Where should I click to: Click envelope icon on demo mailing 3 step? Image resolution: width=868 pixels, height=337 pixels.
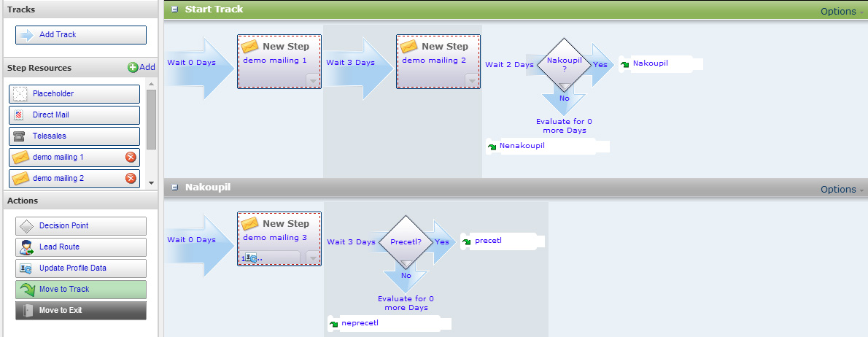click(250, 223)
